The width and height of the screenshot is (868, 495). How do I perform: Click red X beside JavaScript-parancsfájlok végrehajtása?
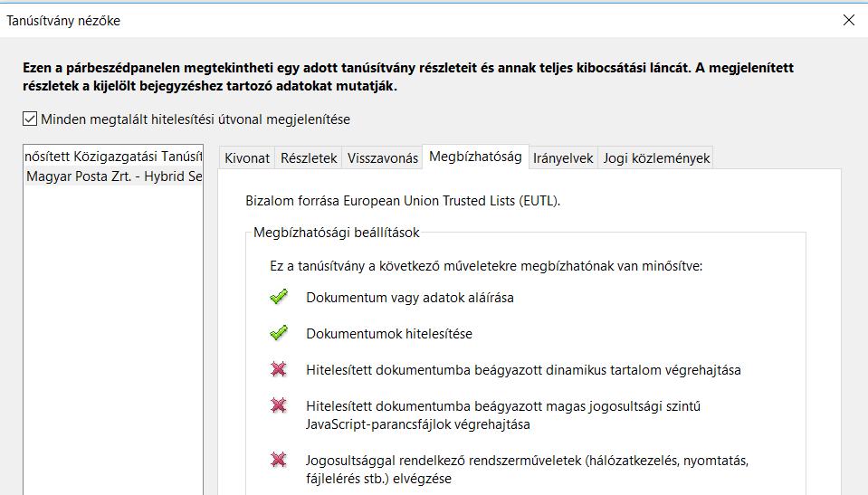279,405
